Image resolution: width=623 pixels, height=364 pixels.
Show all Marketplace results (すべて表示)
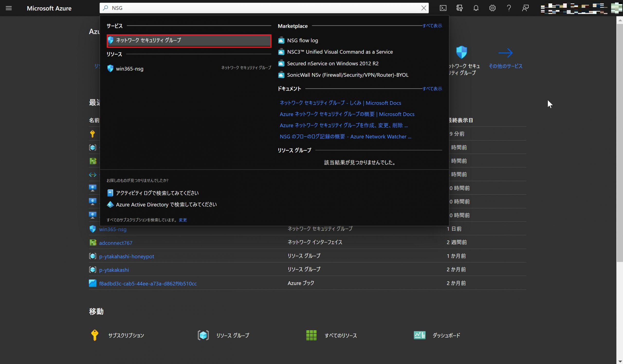pyautogui.click(x=432, y=26)
